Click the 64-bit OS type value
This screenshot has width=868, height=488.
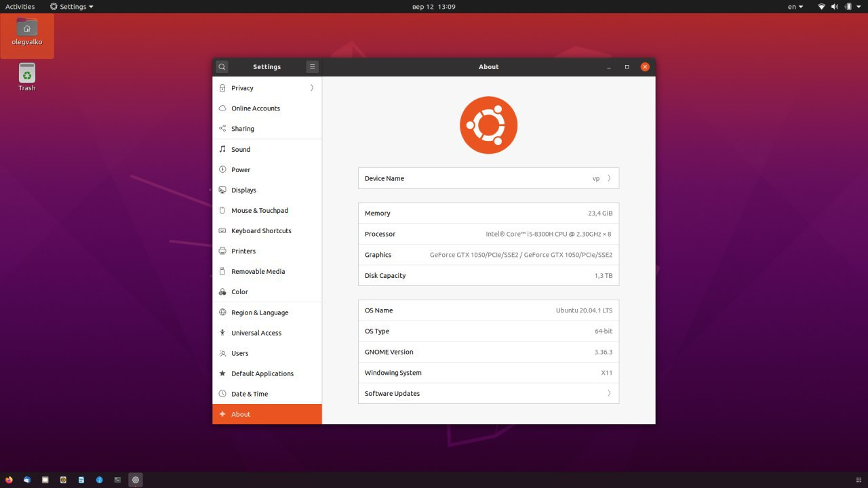tap(604, 331)
